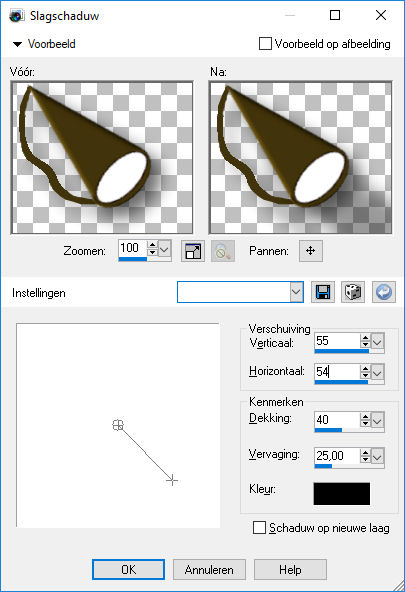Click the Slagschaduw title bar app icon
Screen dimensions: 405x592
16,16
